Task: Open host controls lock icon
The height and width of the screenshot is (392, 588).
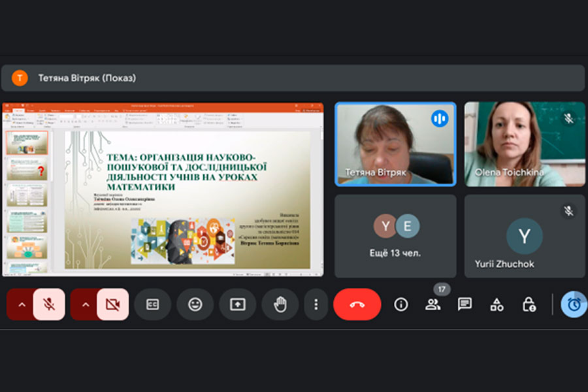Action: [x=529, y=304]
